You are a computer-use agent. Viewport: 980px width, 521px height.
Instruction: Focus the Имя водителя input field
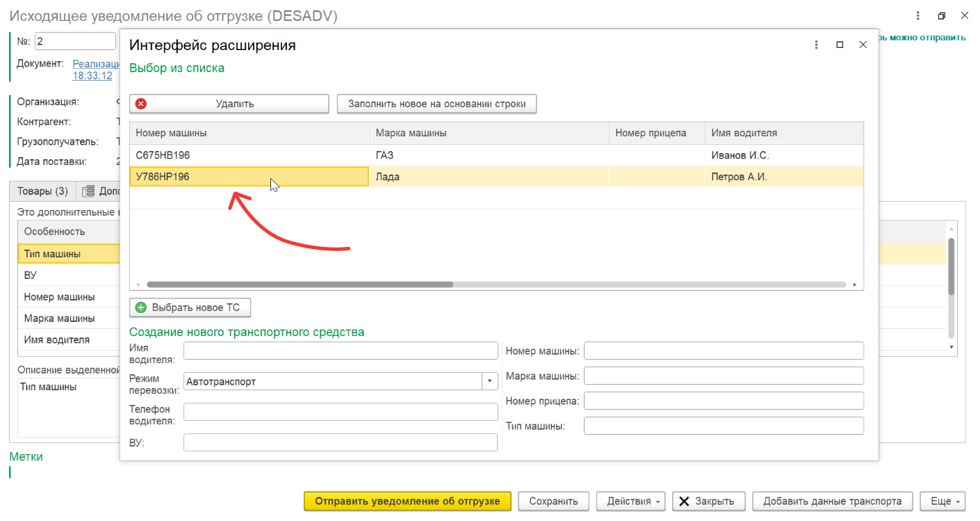[x=341, y=351]
